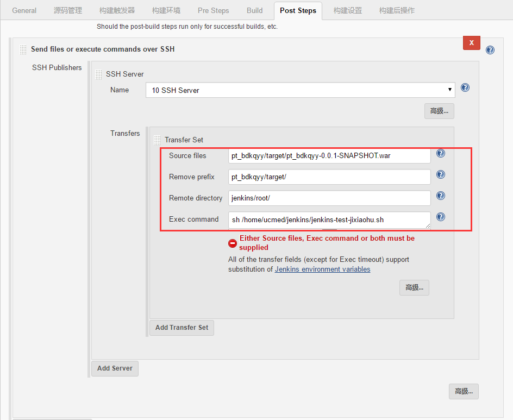This screenshot has width=513, height=420.
Task: Grab the drag handle of the Send files over SSH step
Action: click(23, 49)
